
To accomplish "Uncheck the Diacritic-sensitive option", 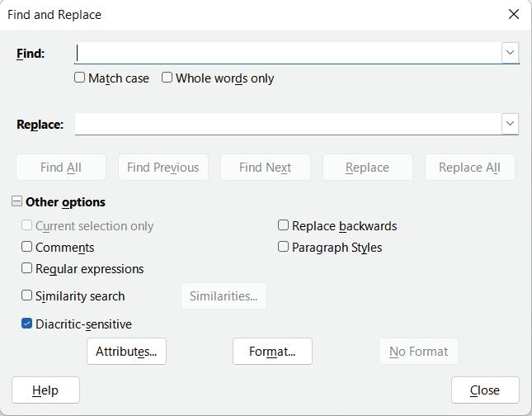I will pyautogui.click(x=27, y=324).
